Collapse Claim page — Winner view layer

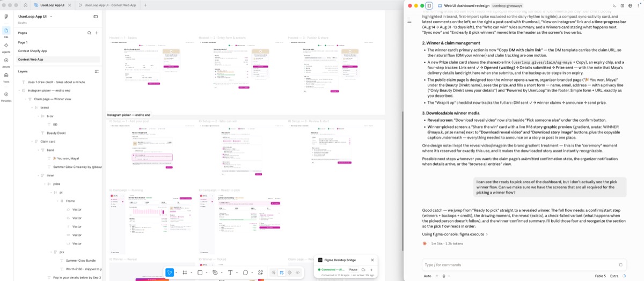click(25, 99)
